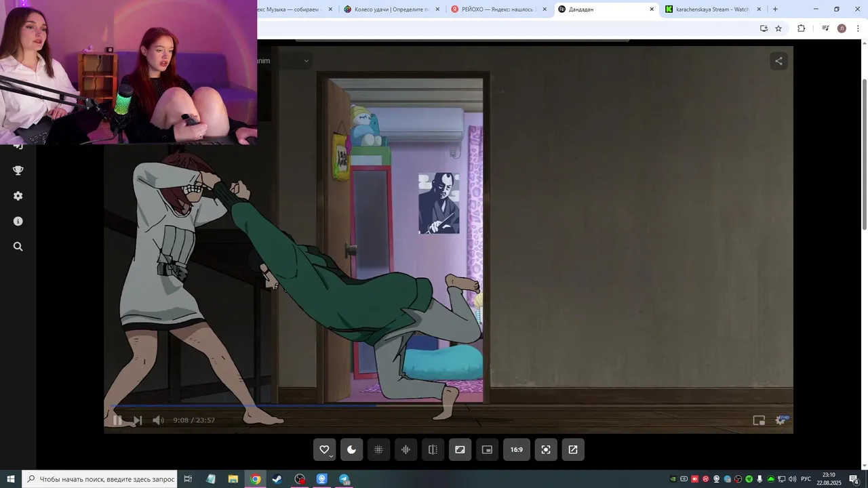The width and height of the screenshot is (868, 488).
Task: Open Chrome from the taskbar
Action: tap(255, 479)
